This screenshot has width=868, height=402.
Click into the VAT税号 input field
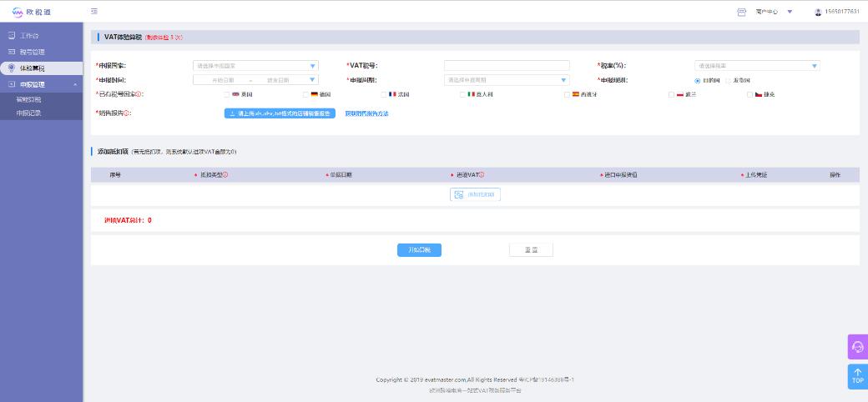click(x=507, y=66)
